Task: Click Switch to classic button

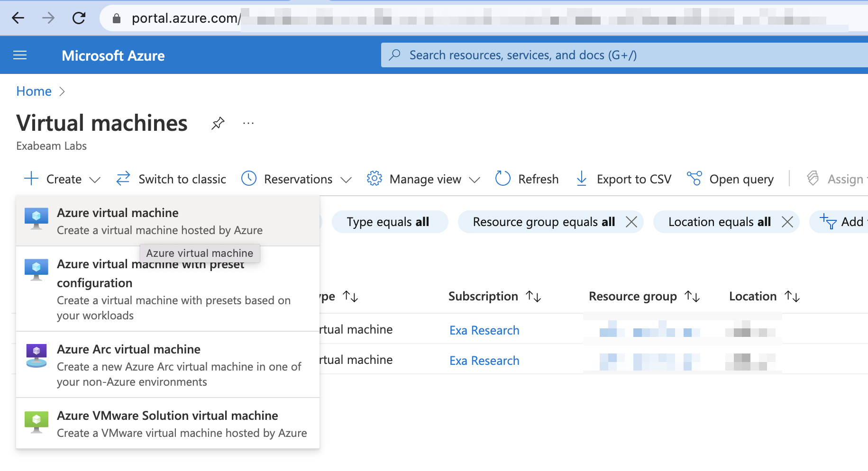Action: pyautogui.click(x=171, y=179)
